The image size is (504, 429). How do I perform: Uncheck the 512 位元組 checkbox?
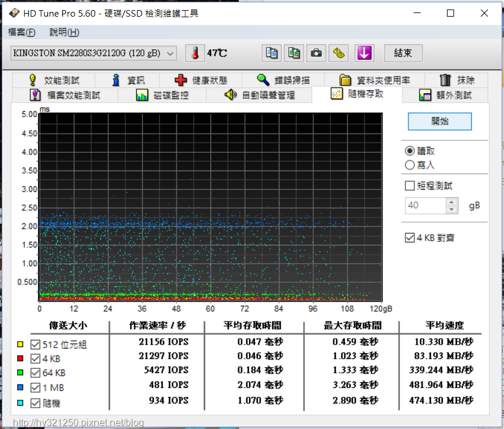[x=35, y=345]
